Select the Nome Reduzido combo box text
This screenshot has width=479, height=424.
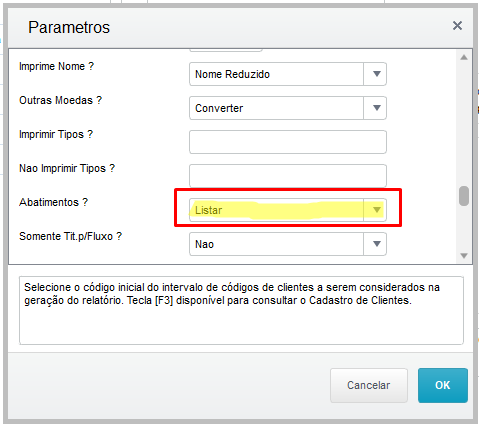click(232, 74)
